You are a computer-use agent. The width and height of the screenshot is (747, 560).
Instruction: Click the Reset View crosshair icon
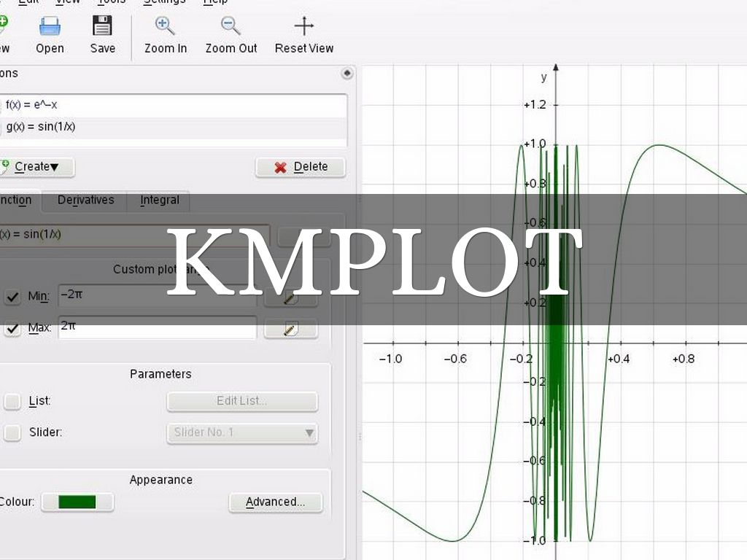303,27
